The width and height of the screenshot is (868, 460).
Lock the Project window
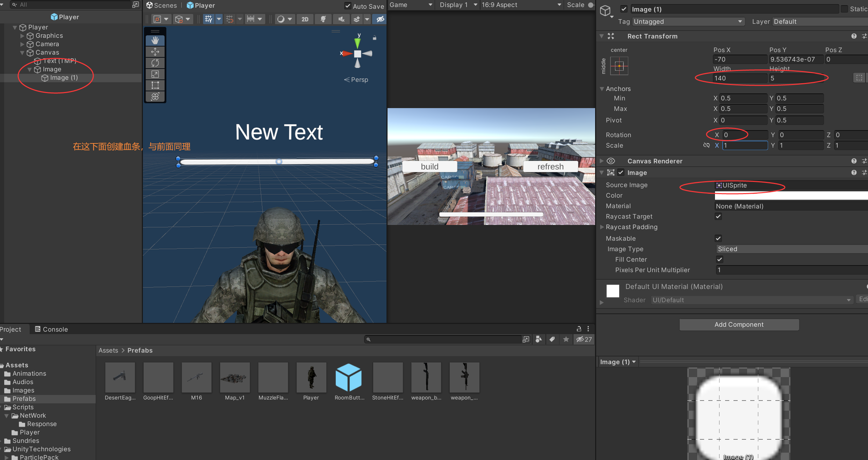579,328
